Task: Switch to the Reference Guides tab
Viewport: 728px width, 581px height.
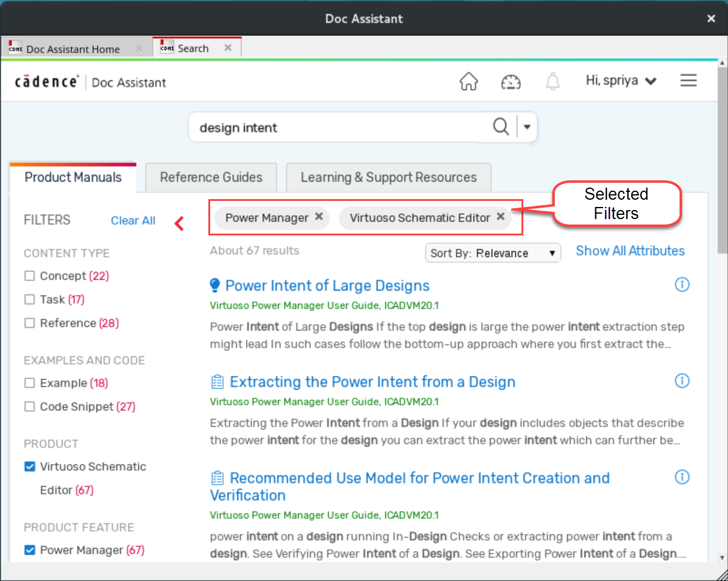Action: click(x=211, y=177)
